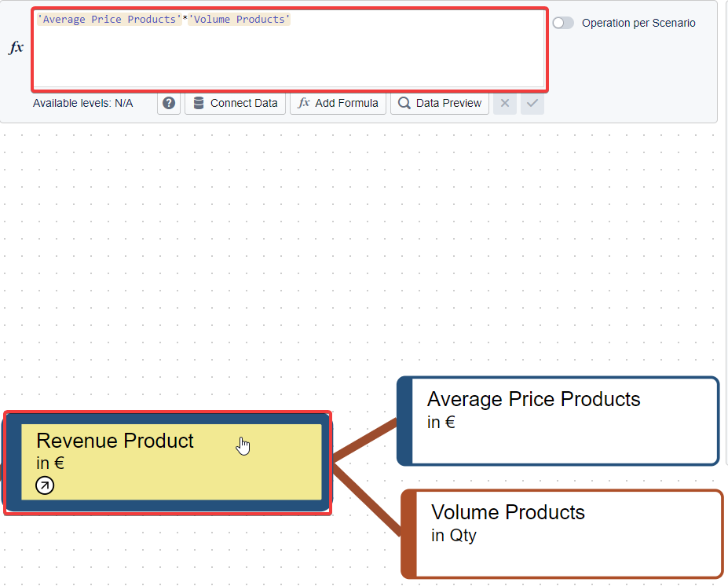Screen dimensions: 728x586
Task: Toggle the Operation per Scenario switch
Action: [563, 23]
